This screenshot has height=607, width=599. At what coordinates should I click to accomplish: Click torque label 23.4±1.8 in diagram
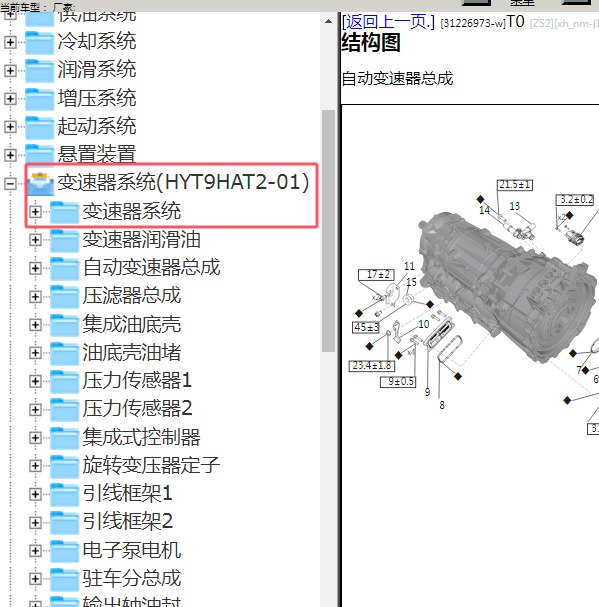click(x=372, y=365)
